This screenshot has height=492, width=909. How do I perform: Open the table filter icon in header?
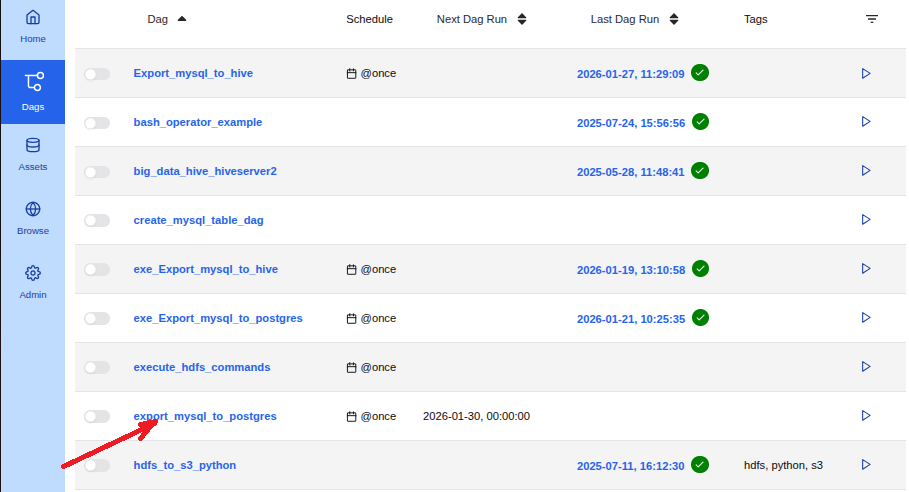(x=872, y=19)
